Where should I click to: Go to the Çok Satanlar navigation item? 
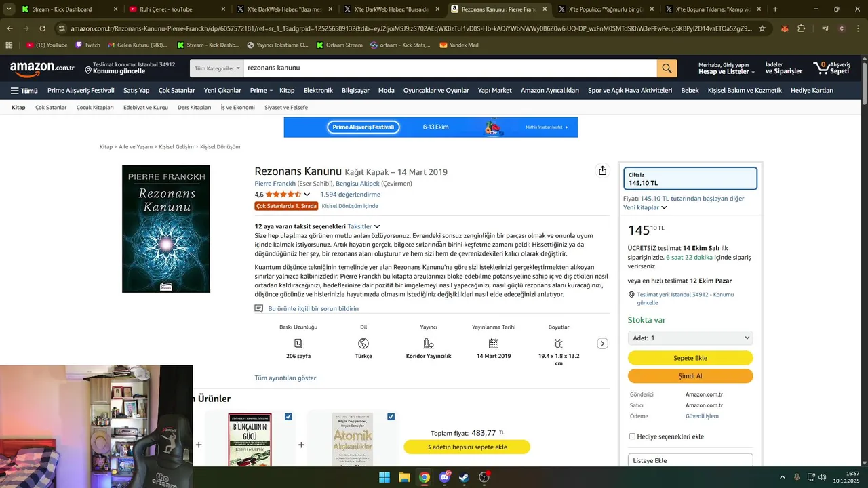(x=176, y=90)
